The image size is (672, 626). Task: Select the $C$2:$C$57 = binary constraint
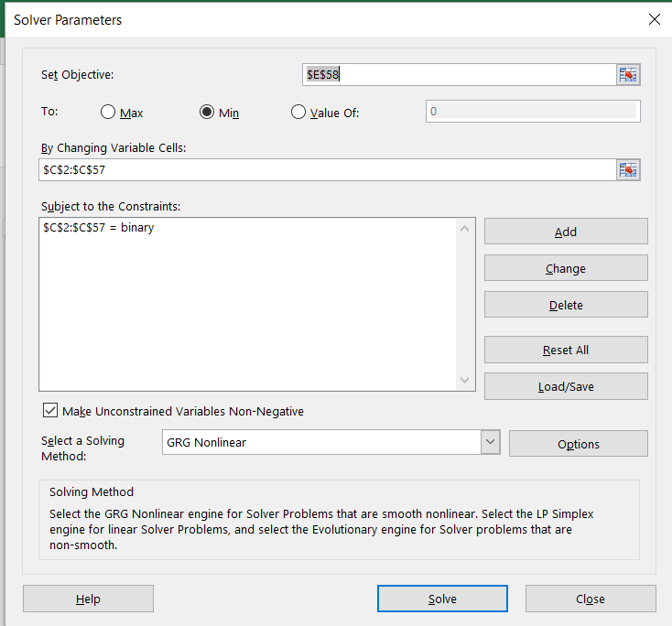[x=98, y=228]
